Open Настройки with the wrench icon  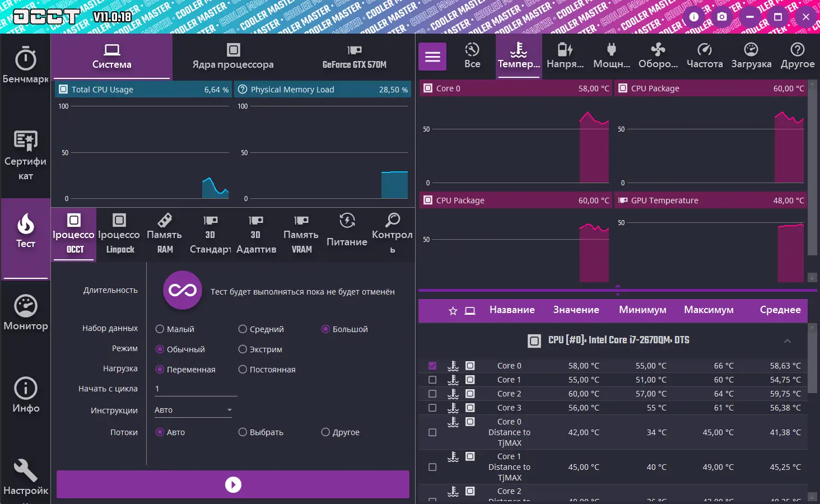tap(25, 477)
